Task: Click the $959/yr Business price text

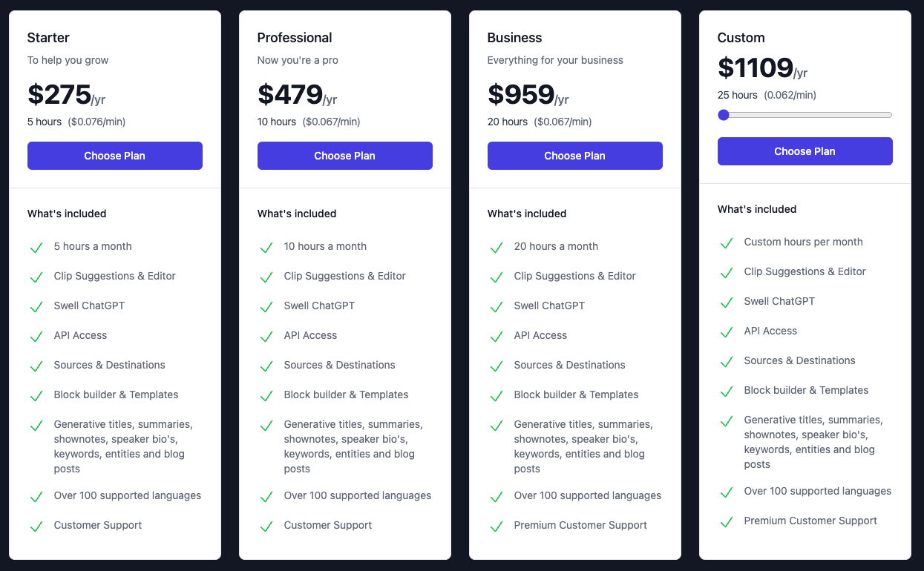Action: pyautogui.click(x=527, y=95)
